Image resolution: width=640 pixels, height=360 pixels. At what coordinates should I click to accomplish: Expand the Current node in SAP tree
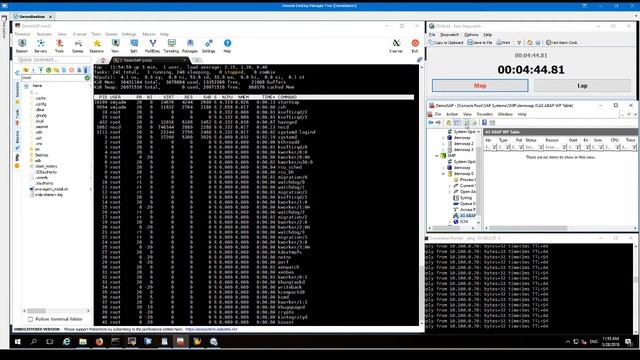point(450,186)
